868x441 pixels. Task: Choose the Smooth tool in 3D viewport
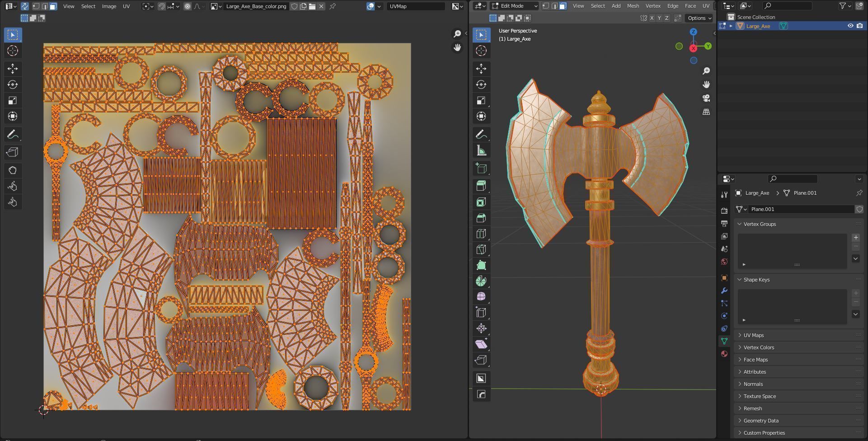point(481,296)
